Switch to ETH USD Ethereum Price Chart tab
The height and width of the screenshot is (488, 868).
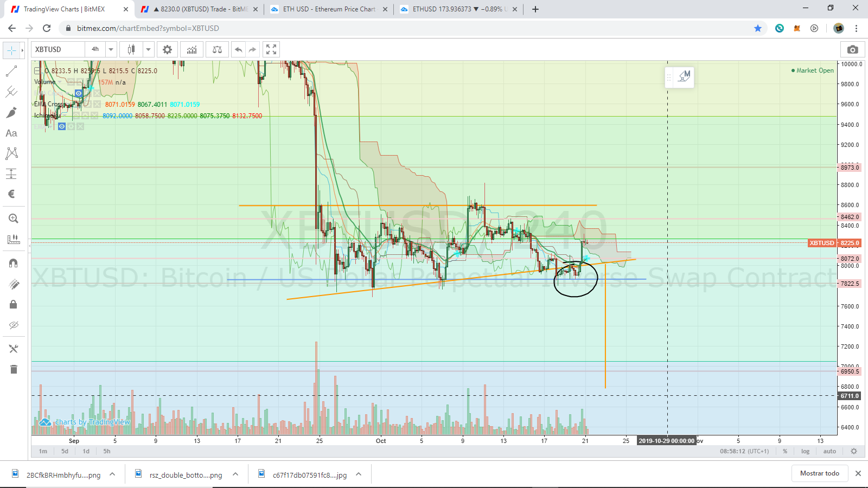click(329, 9)
